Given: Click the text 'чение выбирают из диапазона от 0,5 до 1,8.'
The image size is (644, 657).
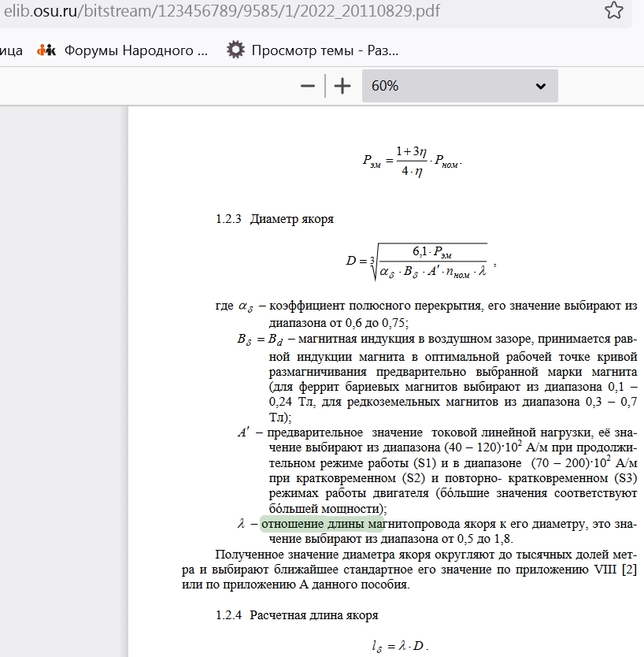Looking at the screenshot, I should (391, 538).
